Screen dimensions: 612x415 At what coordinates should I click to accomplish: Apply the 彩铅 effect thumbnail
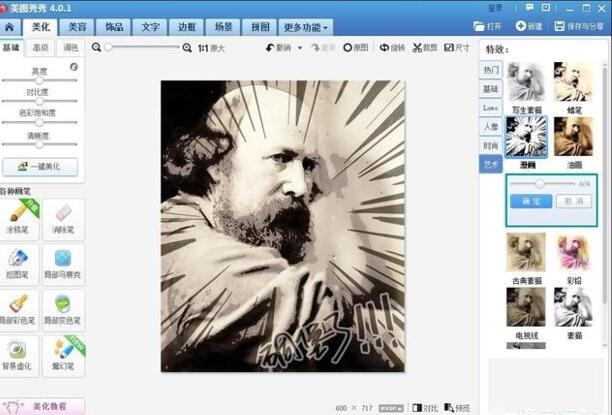pyautogui.click(x=573, y=253)
